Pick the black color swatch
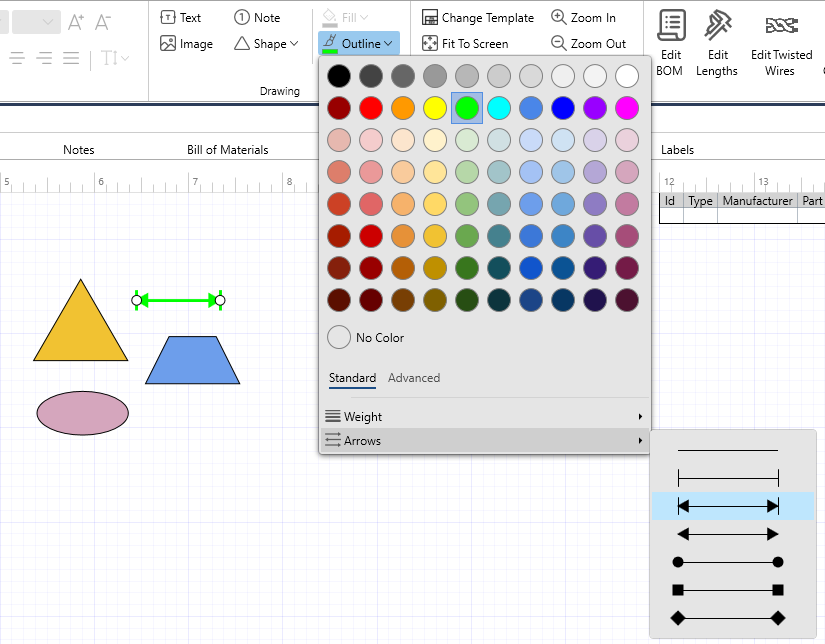 tap(339, 76)
